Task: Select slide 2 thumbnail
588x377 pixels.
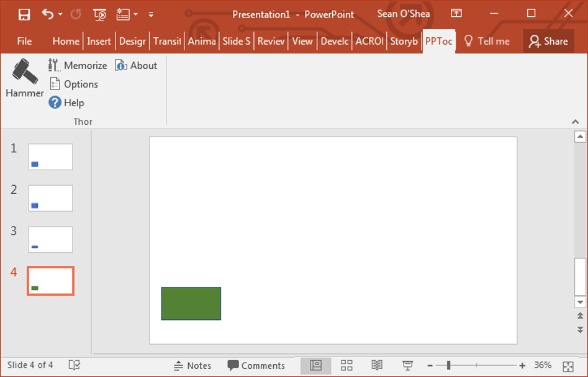Action: pyautogui.click(x=51, y=198)
